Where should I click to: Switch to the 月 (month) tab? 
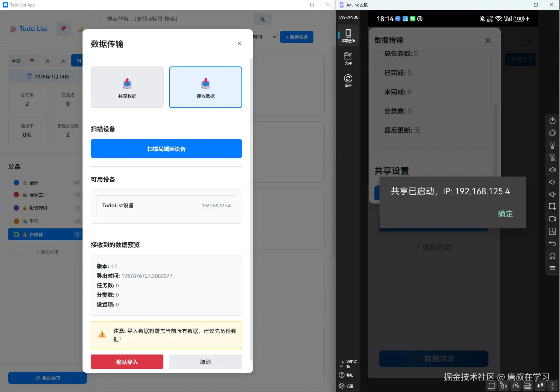pyautogui.click(x=47, y=61)
